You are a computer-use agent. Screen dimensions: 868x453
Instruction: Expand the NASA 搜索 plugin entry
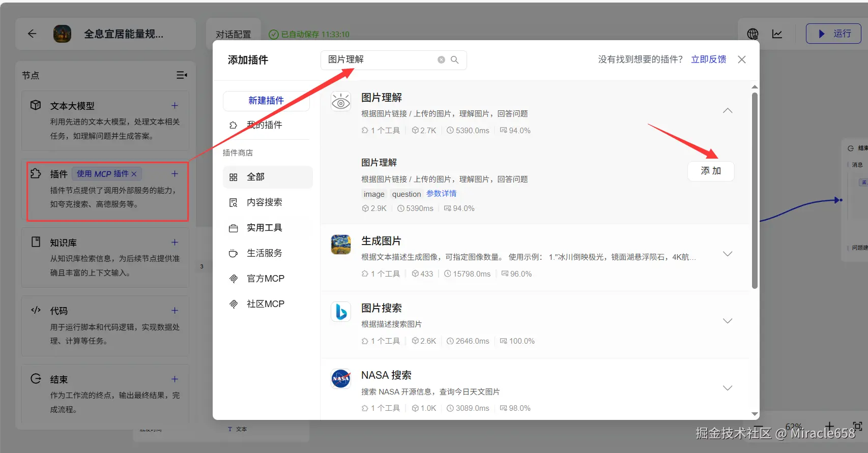[728, 388]
